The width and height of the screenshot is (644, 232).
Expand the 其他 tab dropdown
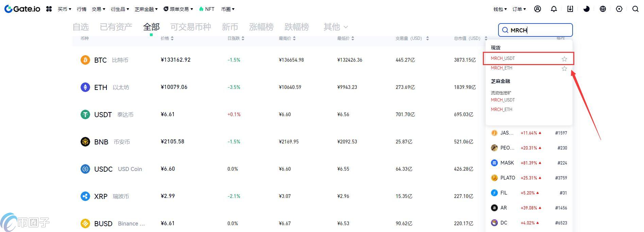point(336,27)
